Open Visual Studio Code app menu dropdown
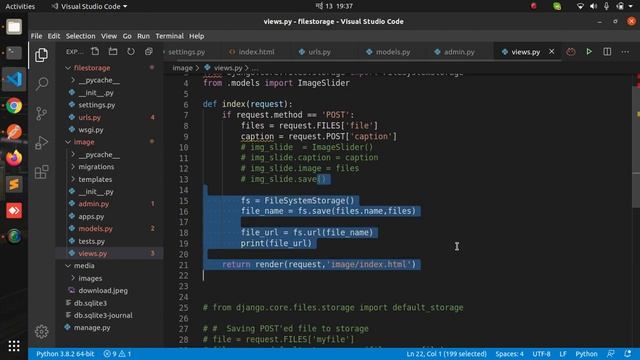 click(89, 6)
